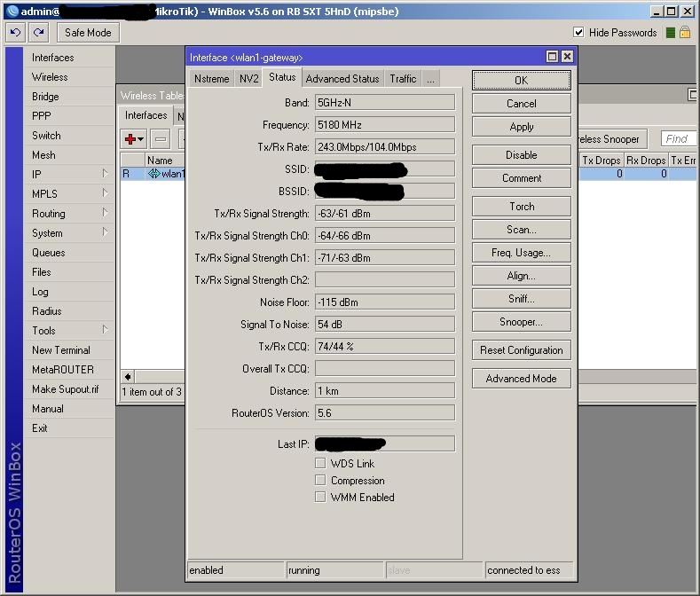
Task: Click the Frequency field showing 5180 MHz
Action: pyautogui.click(x=385, y=124)
